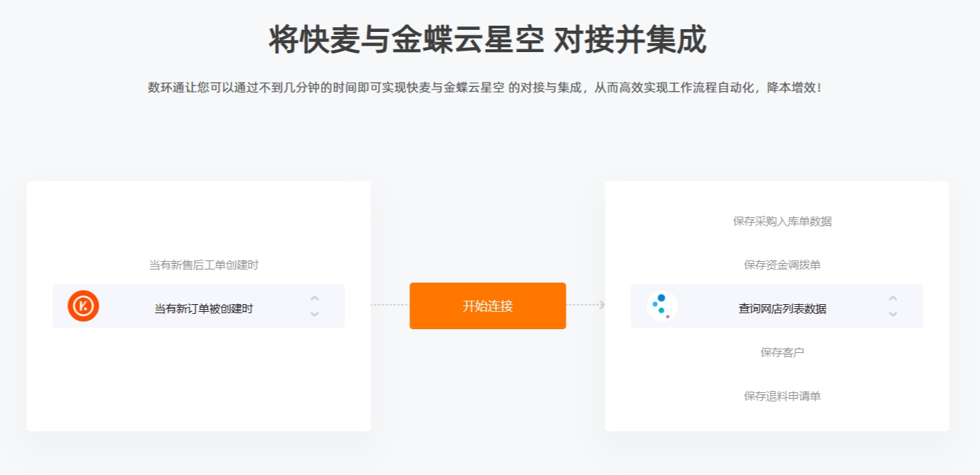Click the dotted line left of 开始连接
980x475 pixels.
coord(390,305)
